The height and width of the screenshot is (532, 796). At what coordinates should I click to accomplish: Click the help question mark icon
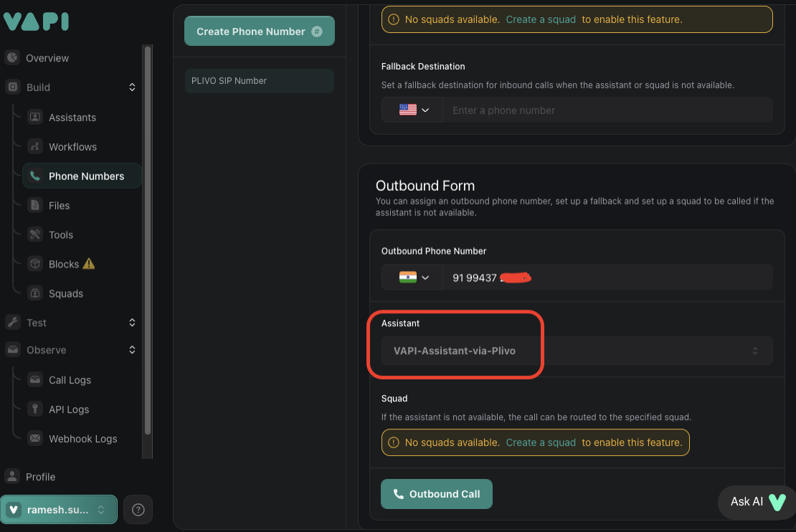point(138,509)
